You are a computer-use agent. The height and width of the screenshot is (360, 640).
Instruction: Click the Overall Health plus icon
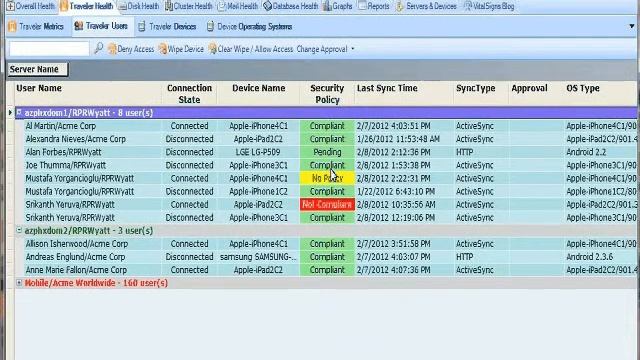point(10,6)
